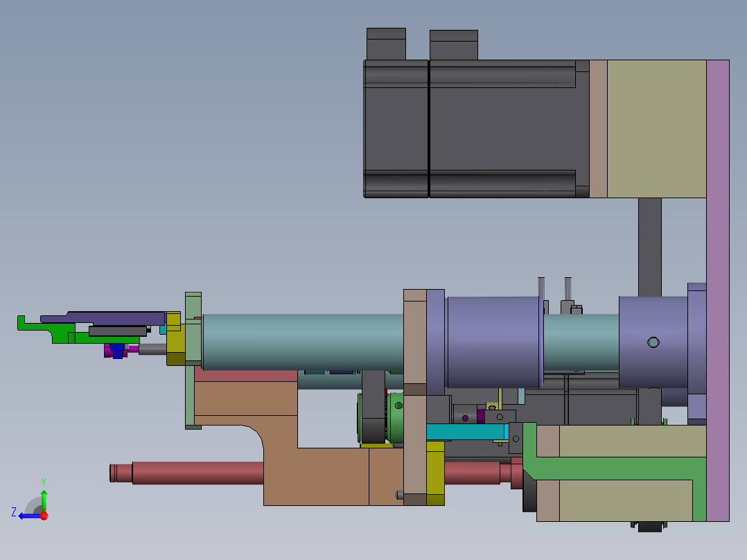The image size is (747, 560).
Task: Select the green round knob near center
Action: pos(396,417)
